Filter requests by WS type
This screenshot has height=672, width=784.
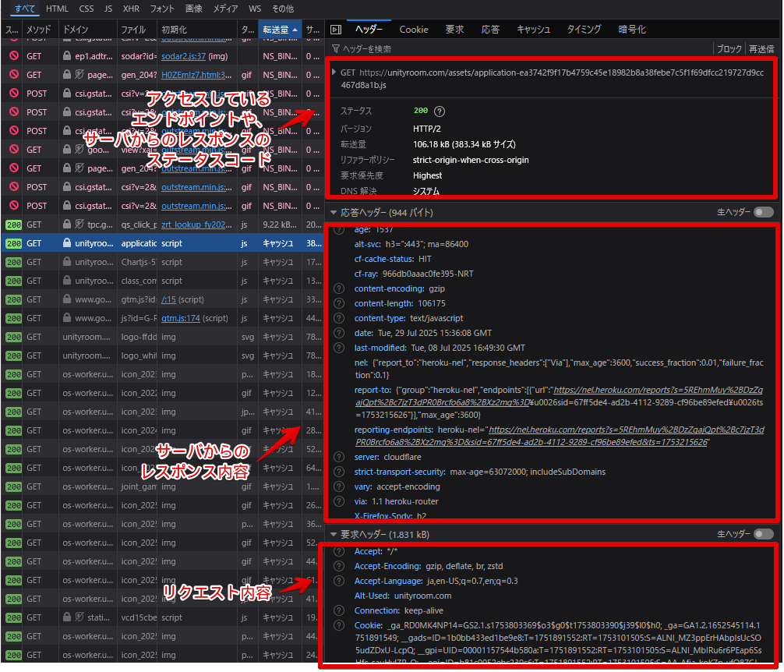(255, 9)
